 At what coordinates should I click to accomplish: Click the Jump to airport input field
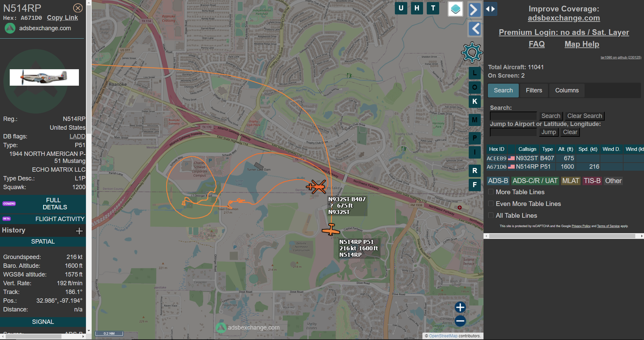click(x=513, y=132)
